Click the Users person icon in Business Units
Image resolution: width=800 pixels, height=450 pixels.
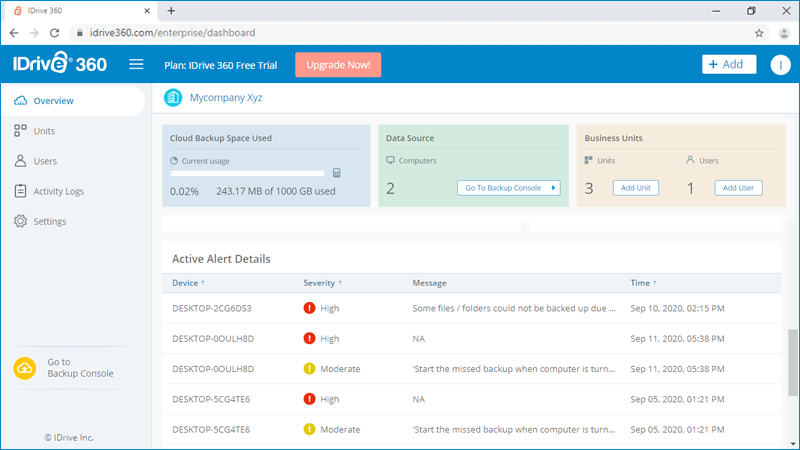690,160
